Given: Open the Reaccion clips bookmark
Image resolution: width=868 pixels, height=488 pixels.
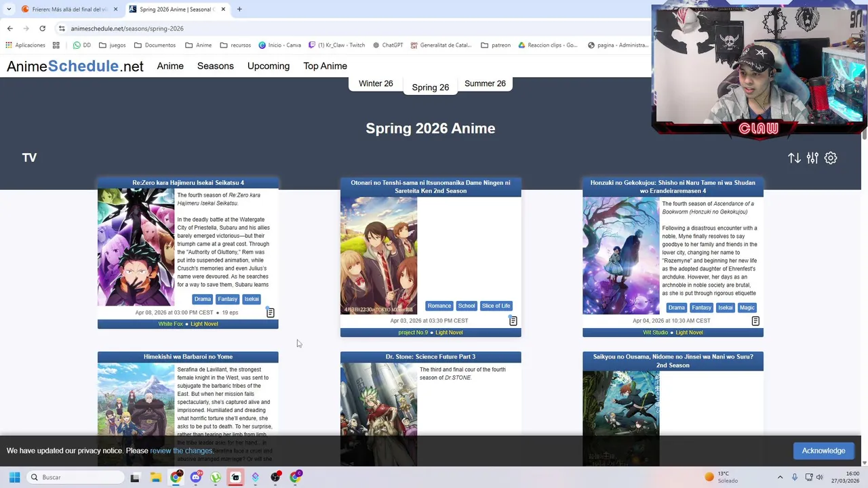Looking at the screenshot, I should pyautogui.click(x=548, y=45).
